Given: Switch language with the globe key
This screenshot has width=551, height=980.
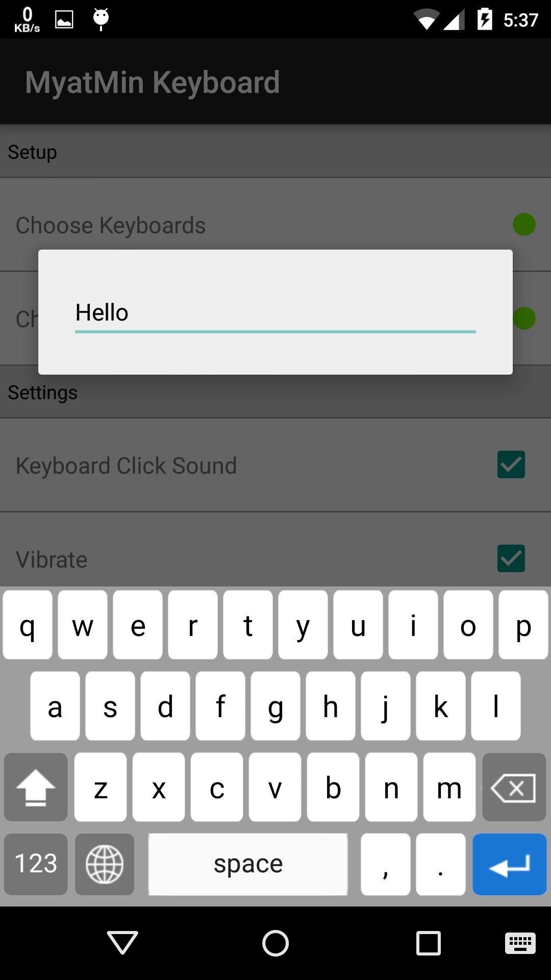Looking at the screenshot, I should [x=105, y=864].
